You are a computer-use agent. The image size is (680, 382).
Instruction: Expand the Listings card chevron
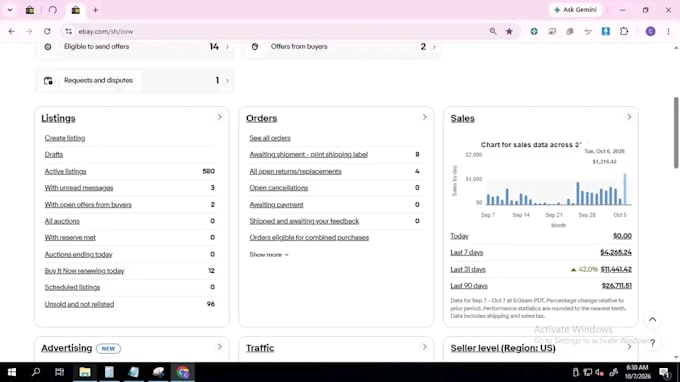219,117
